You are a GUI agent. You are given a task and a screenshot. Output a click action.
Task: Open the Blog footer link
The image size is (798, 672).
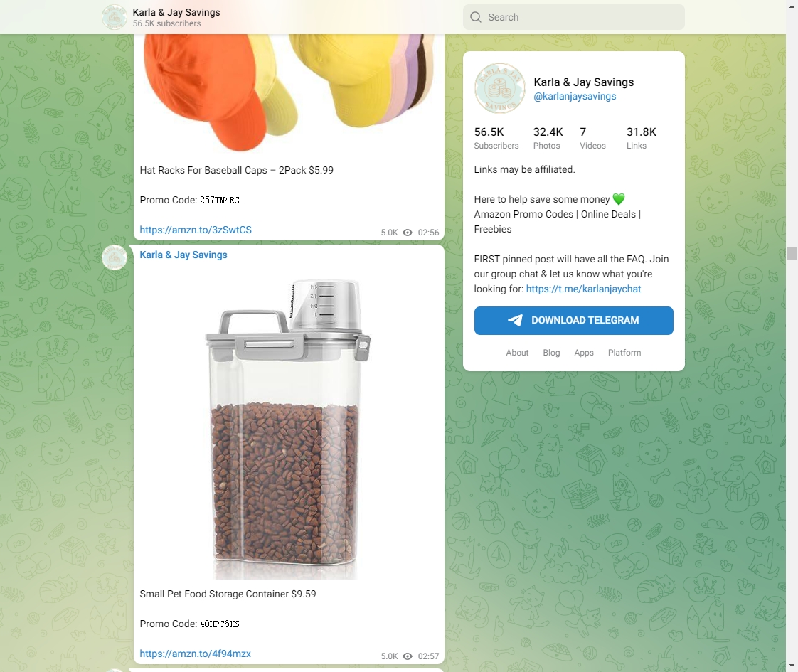click(x=551, y=353)
